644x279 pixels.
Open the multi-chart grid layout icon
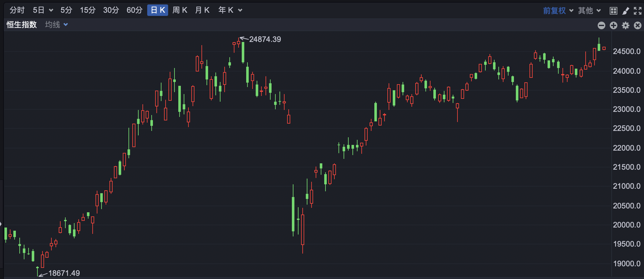click(614, 11)
